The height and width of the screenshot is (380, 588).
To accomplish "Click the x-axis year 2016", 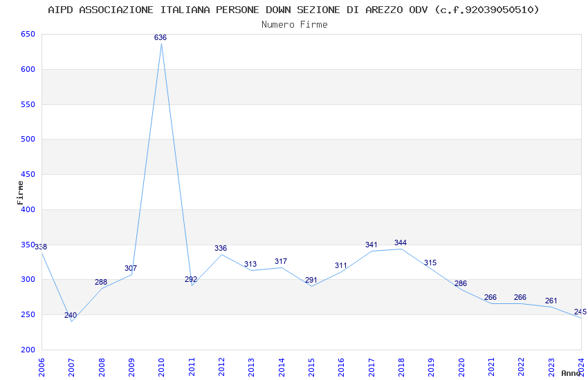I will click(x=341, y=367).
